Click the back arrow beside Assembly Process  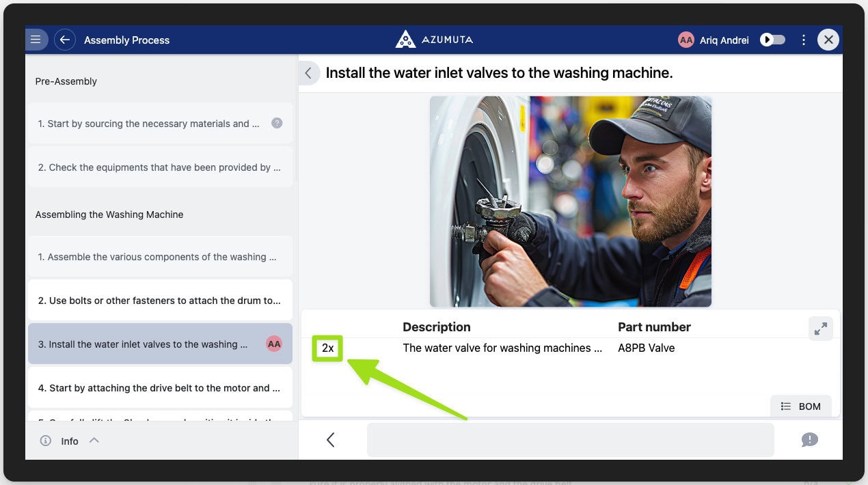[x=65, y=40]
